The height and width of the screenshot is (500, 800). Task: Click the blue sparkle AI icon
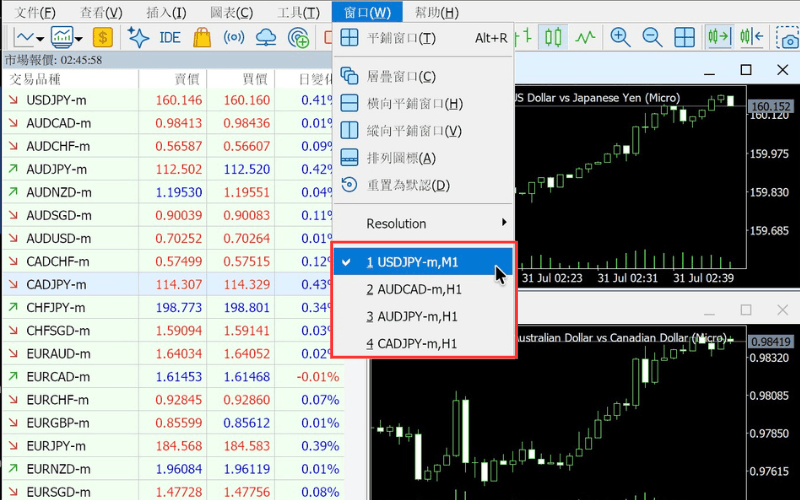pos(138,37)
